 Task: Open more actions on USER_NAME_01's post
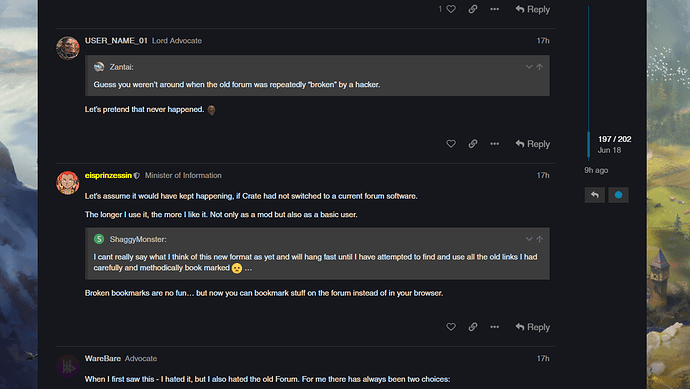pyautogui.click(x=495, y=144)
